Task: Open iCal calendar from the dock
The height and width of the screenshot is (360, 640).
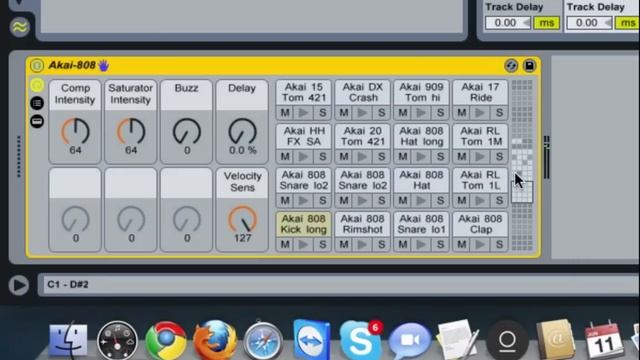Action: tap(604, 341)
